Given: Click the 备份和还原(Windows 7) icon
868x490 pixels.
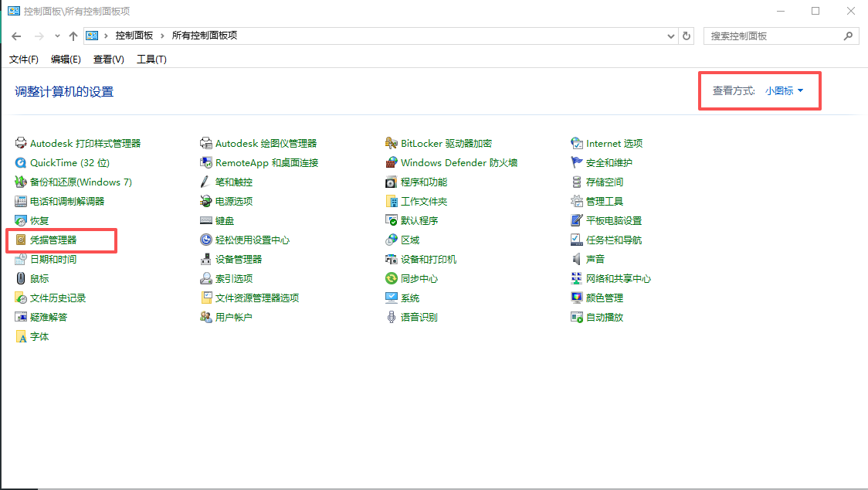Looking at the screenshot, I should [x=21, y=182].
